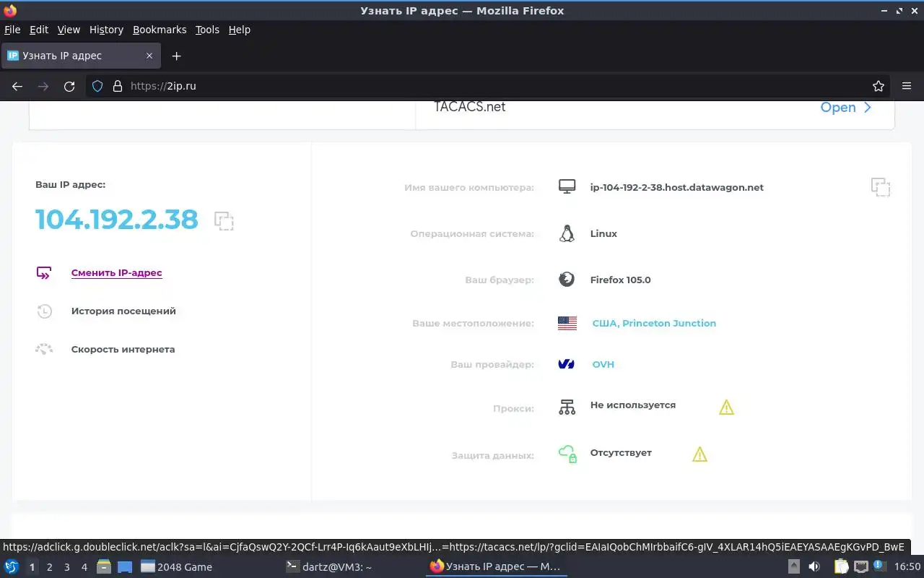
Task: Open the File menu
Action: tap(12, 30)
